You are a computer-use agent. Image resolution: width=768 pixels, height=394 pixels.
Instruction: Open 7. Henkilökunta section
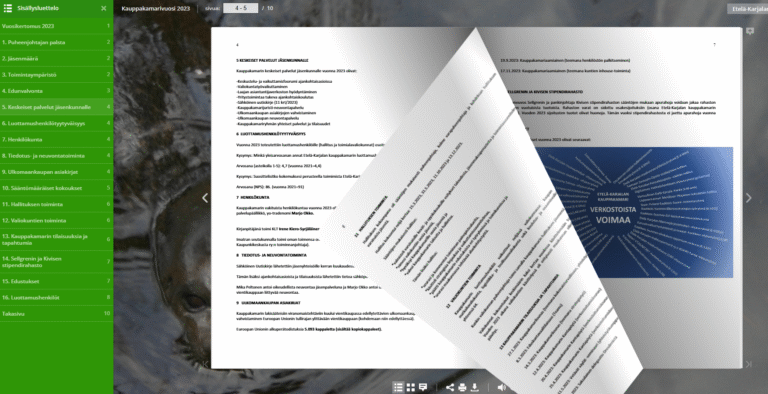(x=57, y=139)
